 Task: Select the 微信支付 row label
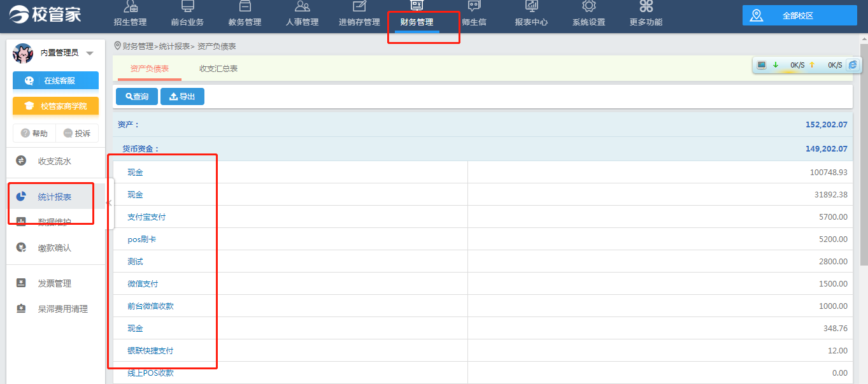pos(143,284)
